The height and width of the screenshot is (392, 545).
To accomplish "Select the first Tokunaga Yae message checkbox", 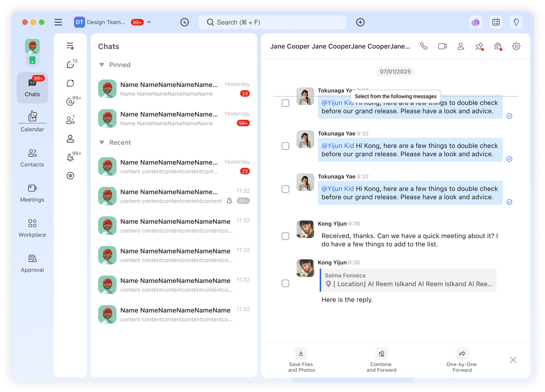I will (x=285, y=103).
